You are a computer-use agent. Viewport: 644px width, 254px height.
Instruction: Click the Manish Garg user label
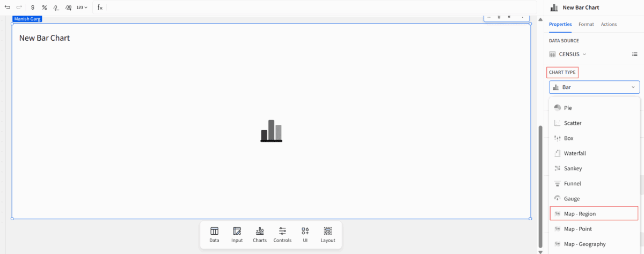(x=27, y=19)
